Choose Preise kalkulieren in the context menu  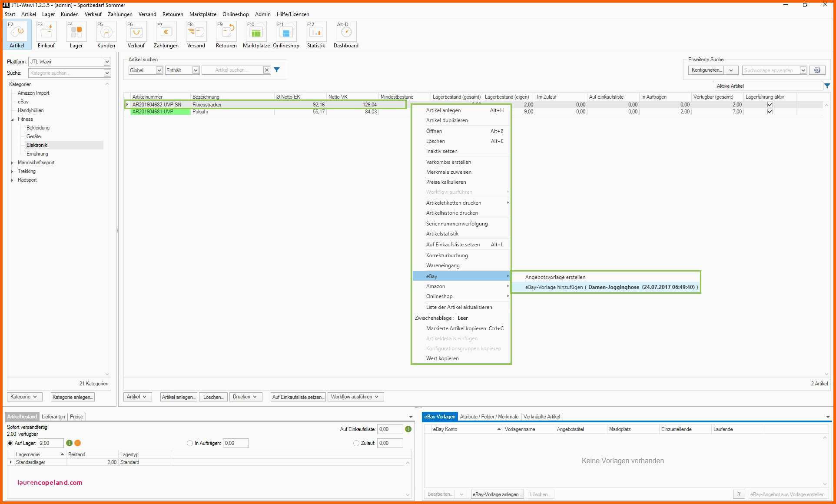click(446, 182)
